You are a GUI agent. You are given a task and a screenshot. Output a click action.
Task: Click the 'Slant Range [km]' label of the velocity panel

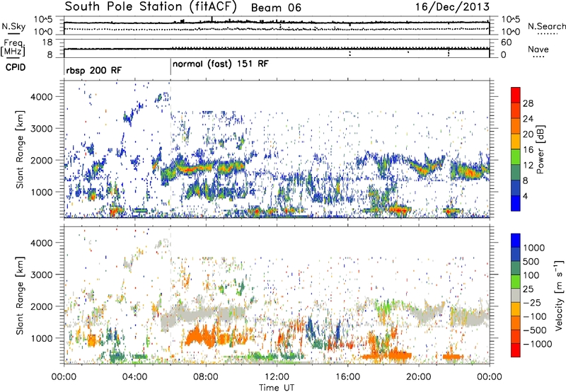click(x=20, y=296)
